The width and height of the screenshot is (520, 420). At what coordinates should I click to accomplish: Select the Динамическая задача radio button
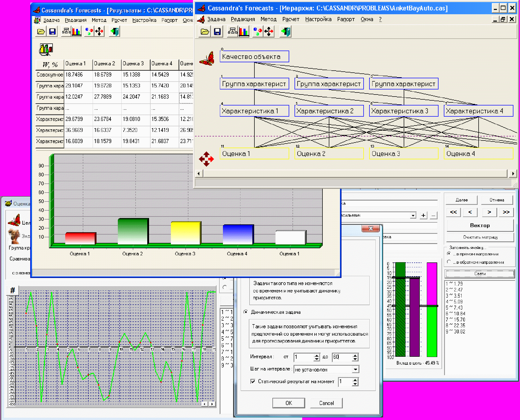click(246, 312)
